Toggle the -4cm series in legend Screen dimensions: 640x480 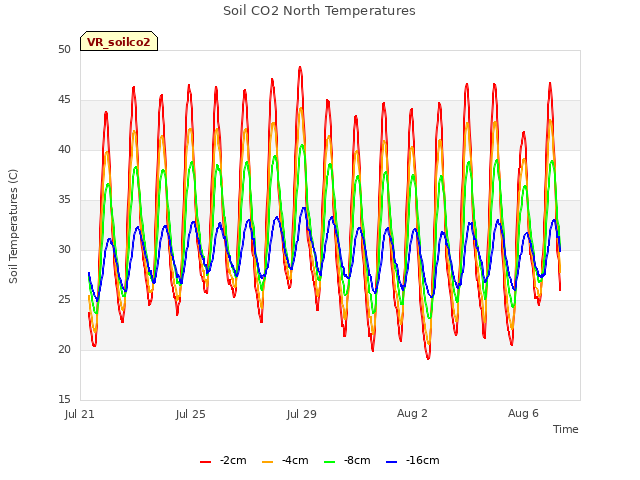(285, 460)
